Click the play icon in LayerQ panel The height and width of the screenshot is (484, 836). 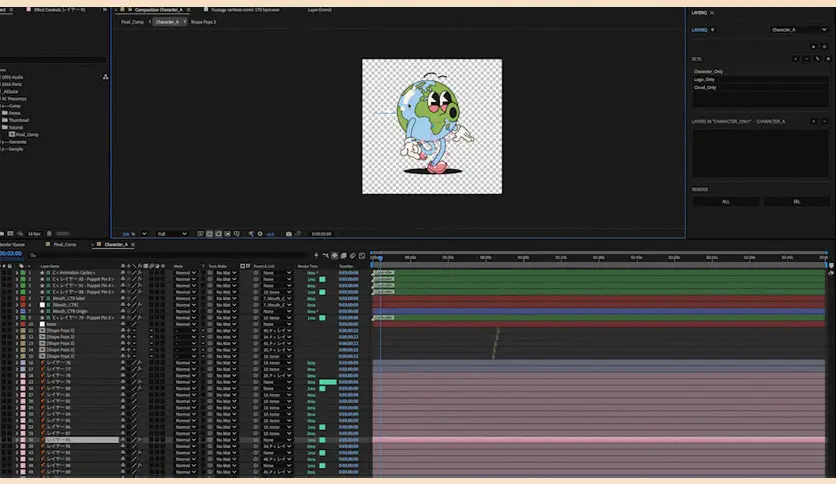pyautogui.click(x=814, y=47)
